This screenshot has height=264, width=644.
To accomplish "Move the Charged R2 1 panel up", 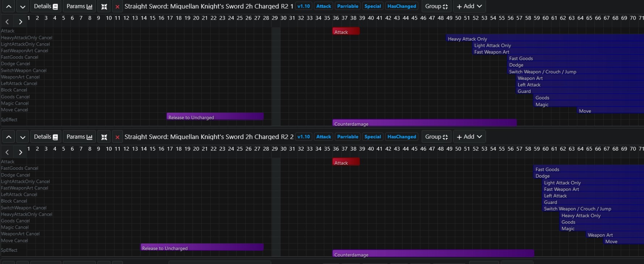I will tap(9, 7).
